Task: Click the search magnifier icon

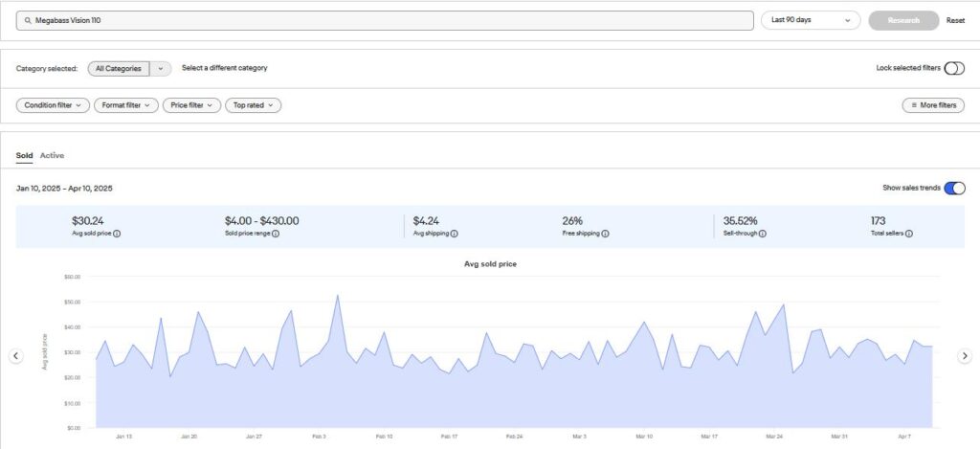Action: [28, 21]
